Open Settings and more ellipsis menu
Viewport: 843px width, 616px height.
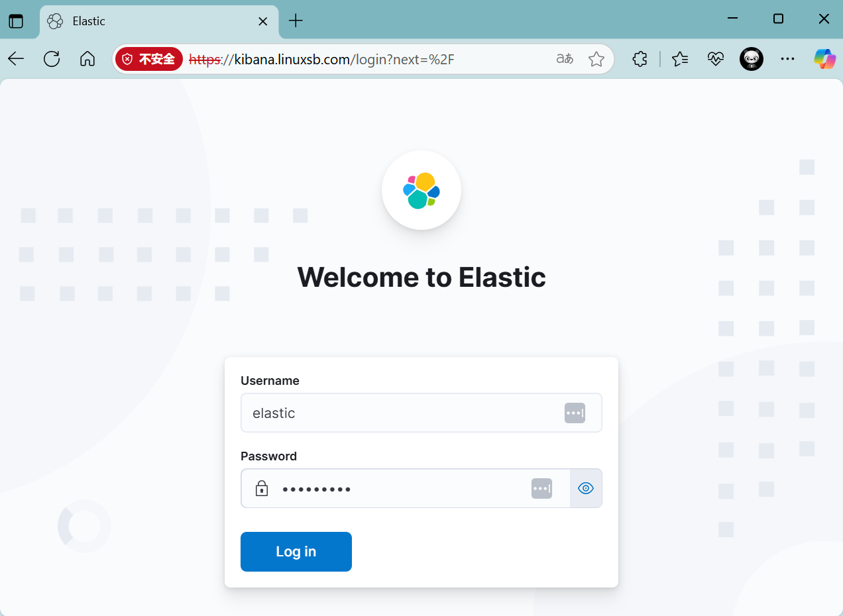point(787,59)
